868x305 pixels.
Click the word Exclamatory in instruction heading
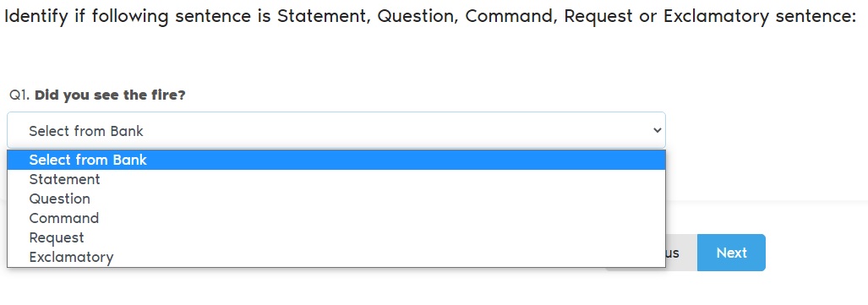coord(716,16)
